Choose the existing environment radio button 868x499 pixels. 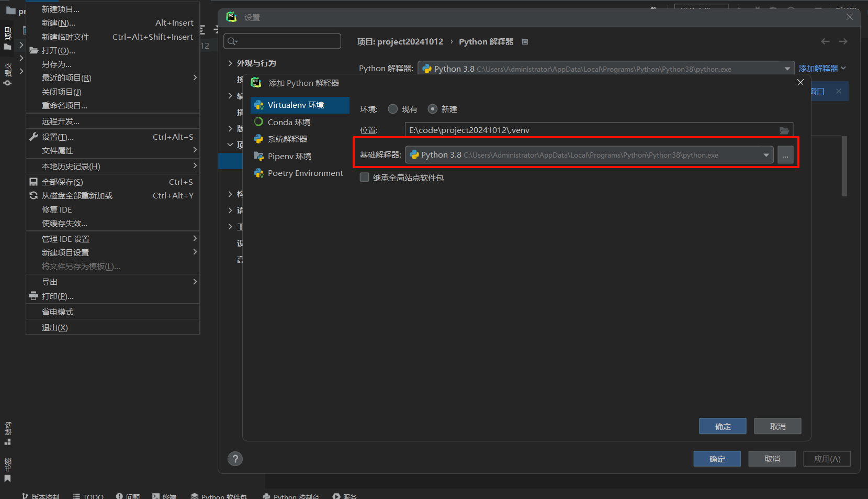(x=393, y=109)
